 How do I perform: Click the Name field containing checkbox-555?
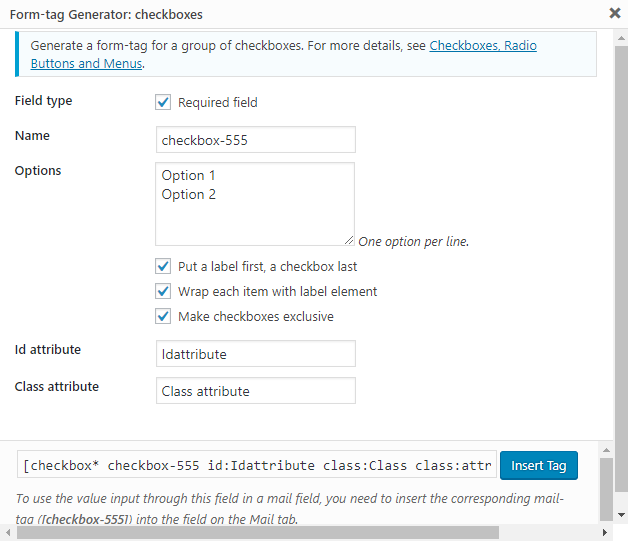(255, 140)
